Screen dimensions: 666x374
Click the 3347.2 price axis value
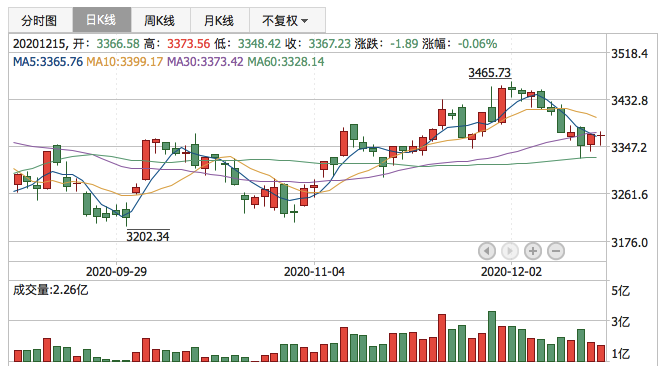tap(629, 148)
